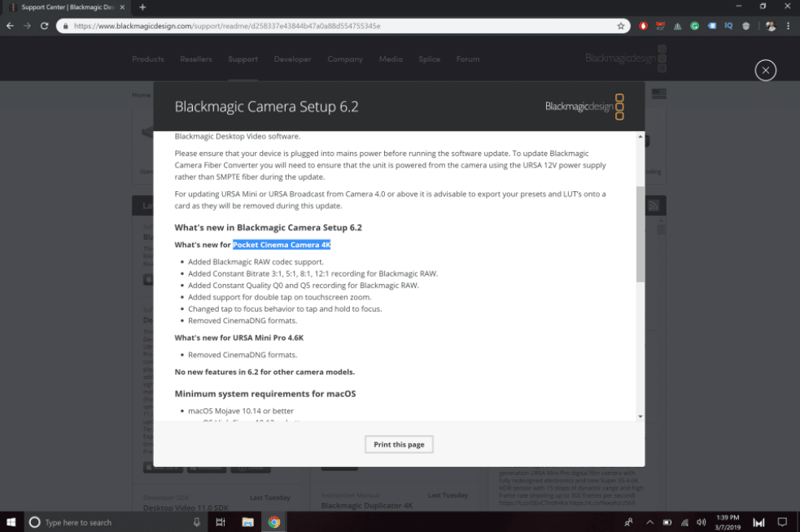Click the IQ extension icon
This screenshot has height=532, width=800.
tap(728, 26)
